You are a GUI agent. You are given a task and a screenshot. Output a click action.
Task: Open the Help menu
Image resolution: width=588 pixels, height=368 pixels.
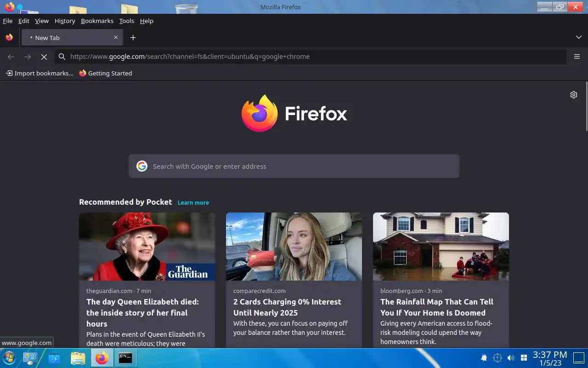[x=147, y=21]
